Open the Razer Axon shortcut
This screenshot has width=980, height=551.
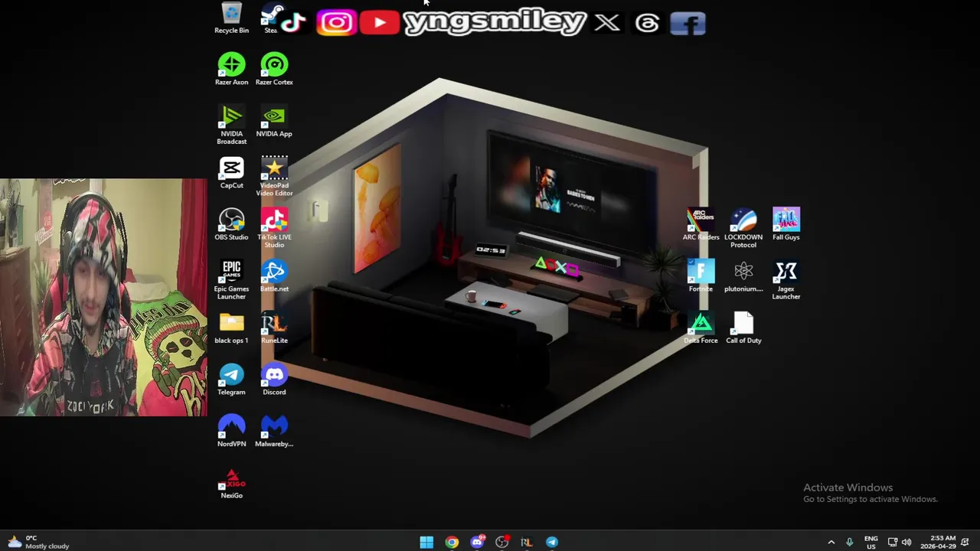click(x=231, y=69)
